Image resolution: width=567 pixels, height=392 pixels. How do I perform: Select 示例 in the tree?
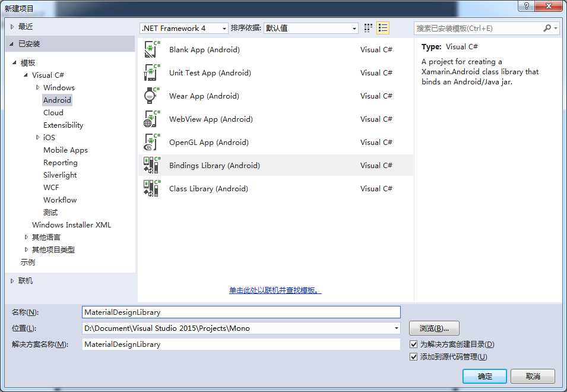click(28, 262)
